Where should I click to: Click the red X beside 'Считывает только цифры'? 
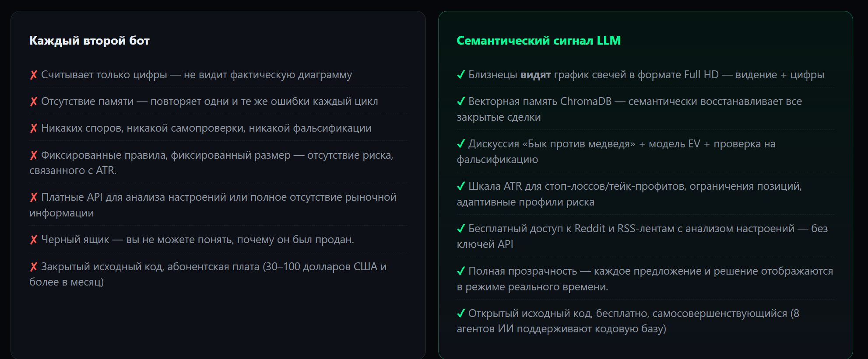coord(34,75)
